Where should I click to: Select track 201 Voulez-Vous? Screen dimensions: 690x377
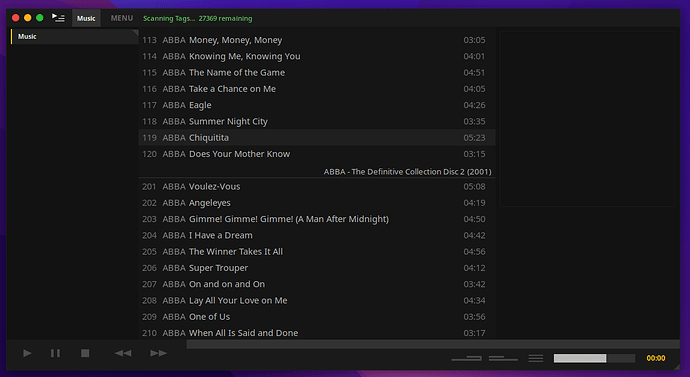point(317,187)
